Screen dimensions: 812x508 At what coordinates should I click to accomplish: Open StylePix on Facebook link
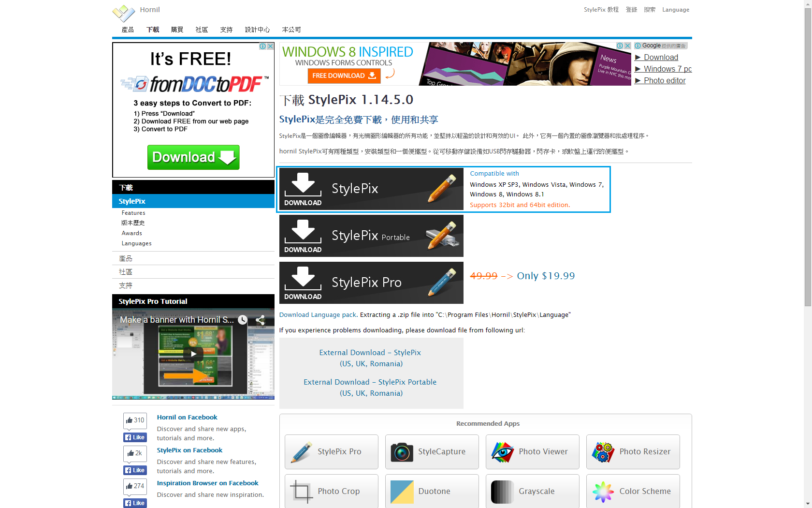pyautogui.click(x=189, y=450)
